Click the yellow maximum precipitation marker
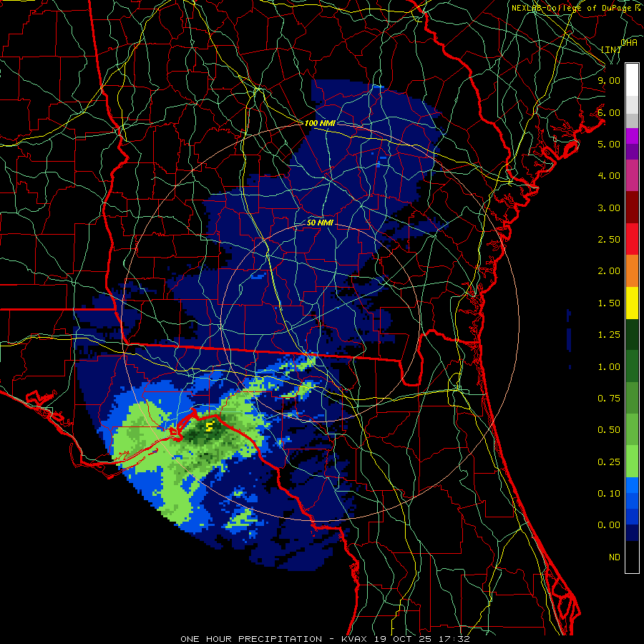The width and height of the screenshot is (644, 644). (x=210, y=426)
